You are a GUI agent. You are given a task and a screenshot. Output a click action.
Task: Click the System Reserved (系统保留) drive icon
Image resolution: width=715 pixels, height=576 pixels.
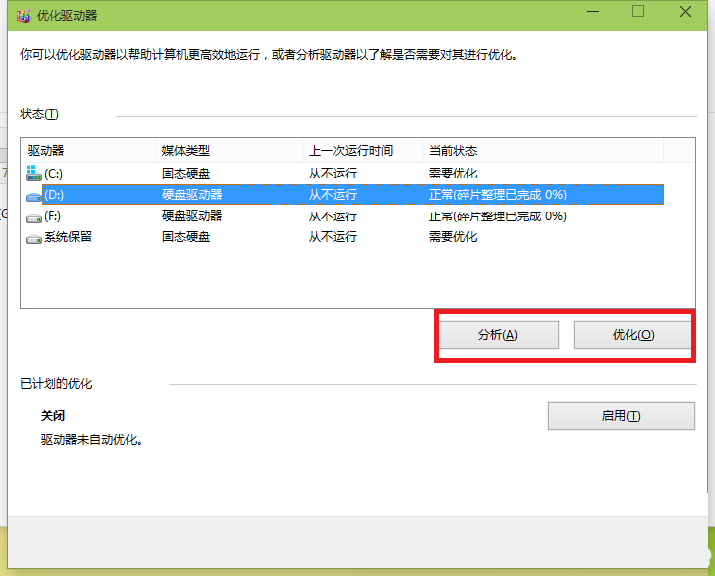point(34,238)
